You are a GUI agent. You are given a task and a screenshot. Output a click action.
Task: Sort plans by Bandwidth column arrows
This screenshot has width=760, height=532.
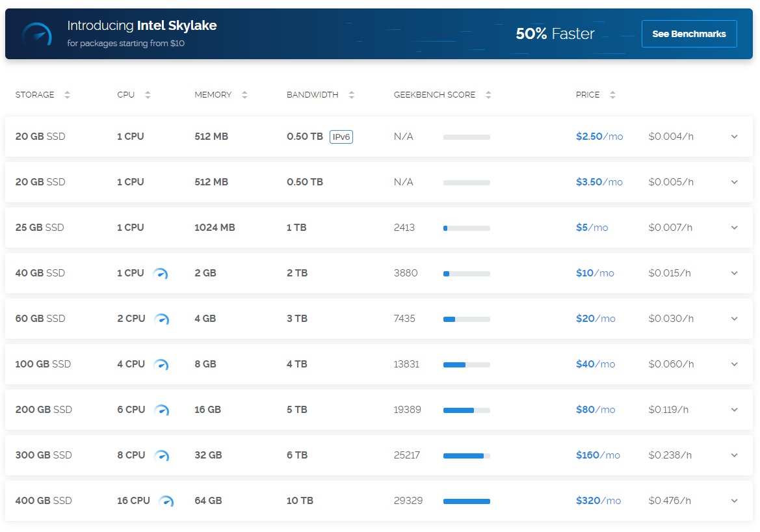(352, 95)
